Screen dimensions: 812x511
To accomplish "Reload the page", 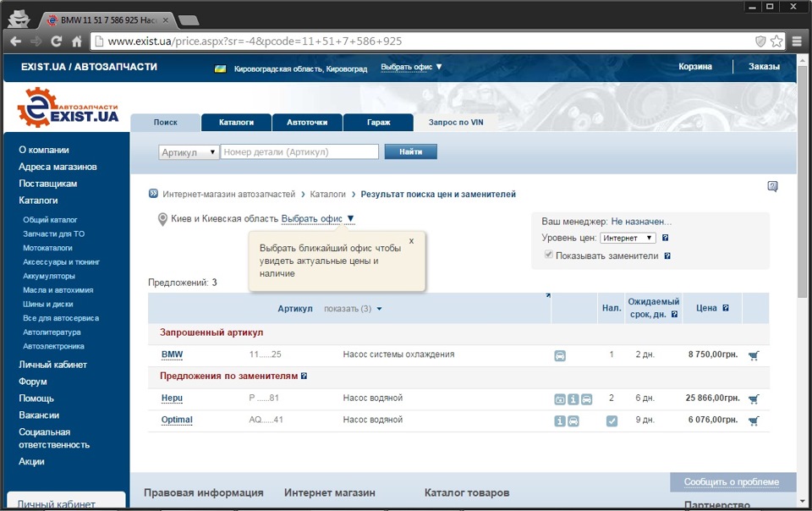I will [x=57, y=41].
